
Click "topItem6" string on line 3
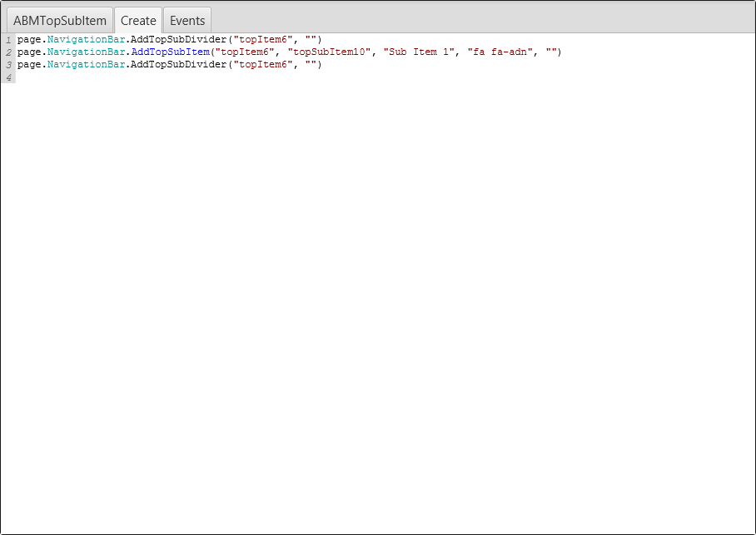pos(263,65)
